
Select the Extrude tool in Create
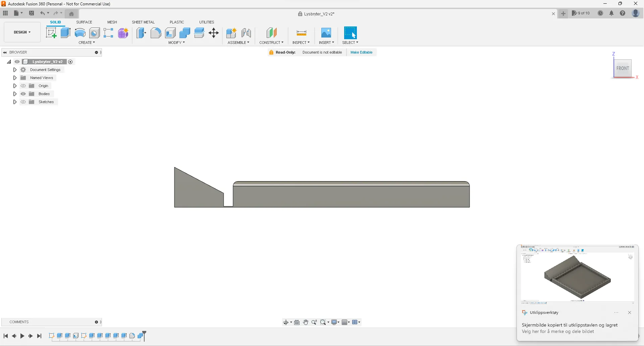coord(65,33)
